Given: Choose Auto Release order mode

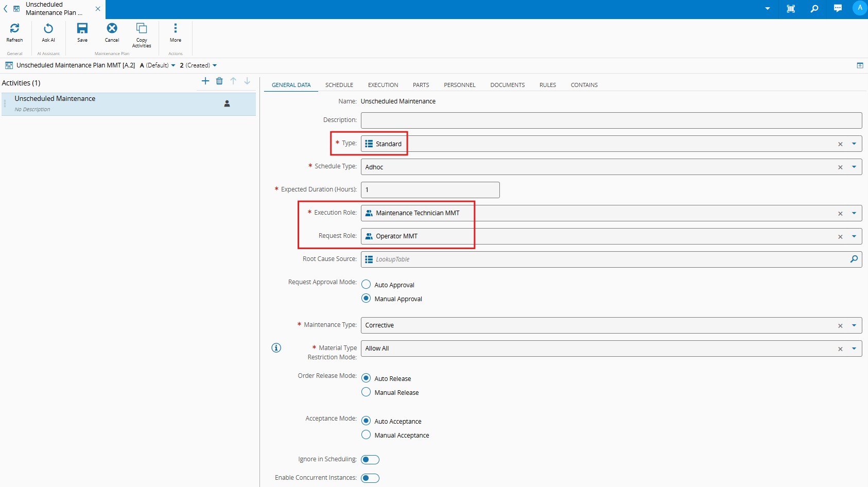Looking at the screenshot, I should pyautogui.click(x=366, y=378).
